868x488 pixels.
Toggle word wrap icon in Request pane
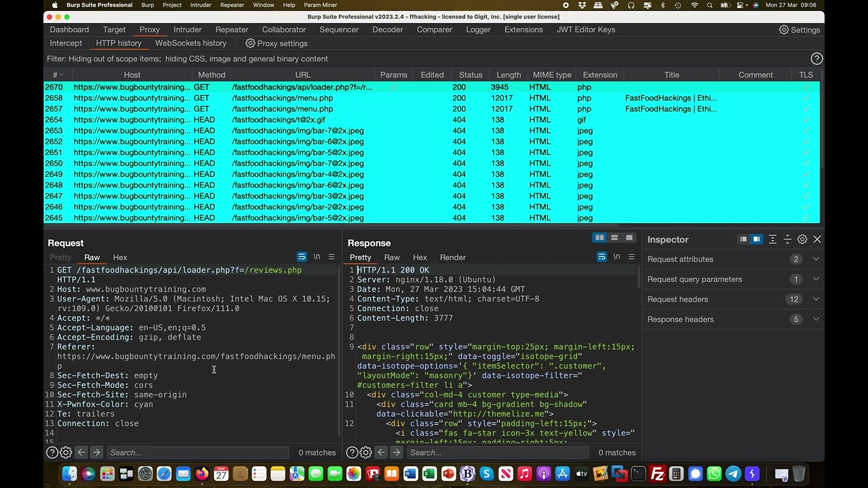tap(302, 257)
